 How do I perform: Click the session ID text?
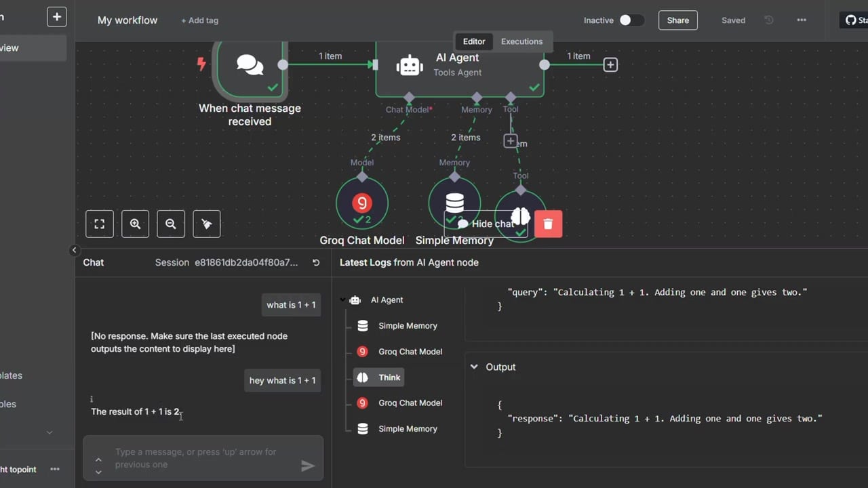[246, 262]
